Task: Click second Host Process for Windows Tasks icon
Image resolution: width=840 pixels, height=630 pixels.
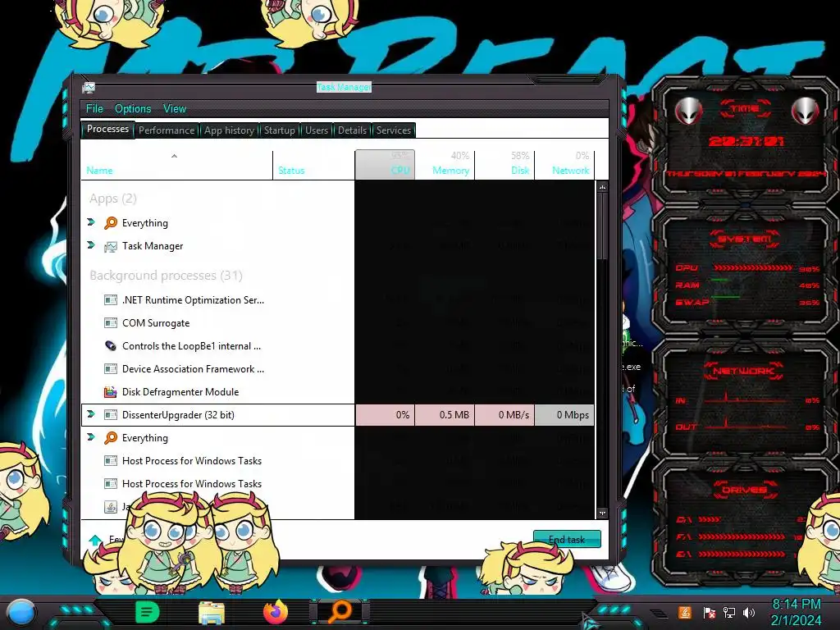Action: tap(111, 484)
